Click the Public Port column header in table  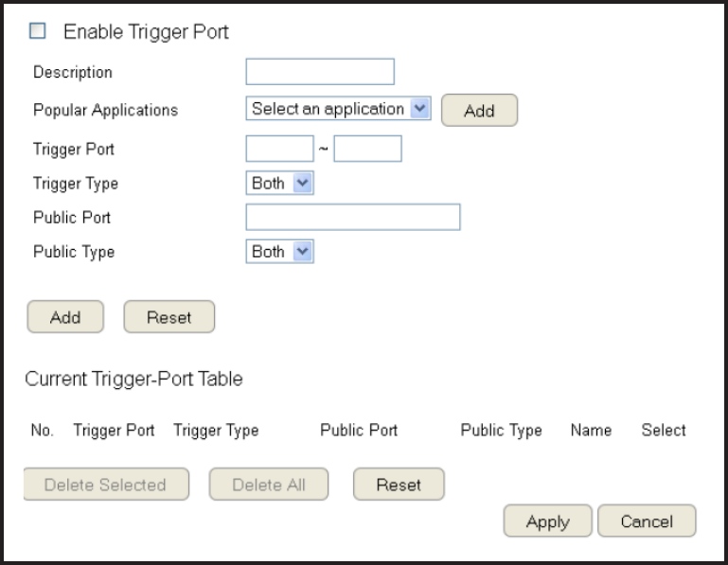(x=359, y=430)
